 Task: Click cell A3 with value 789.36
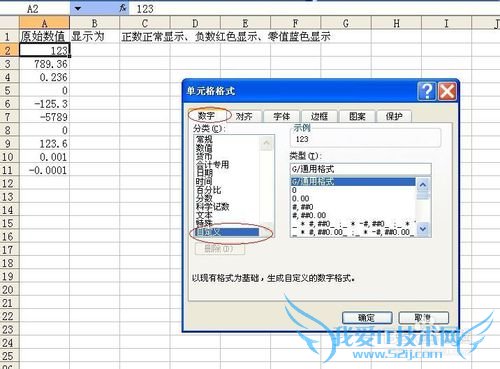44,64
